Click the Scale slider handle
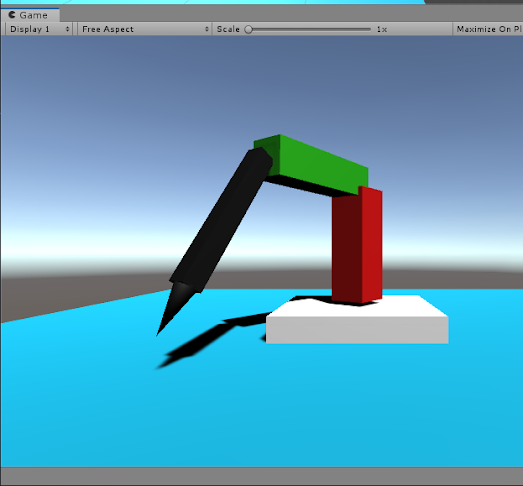523x486 pixels. pyautogui.click(x=248, y=29)
